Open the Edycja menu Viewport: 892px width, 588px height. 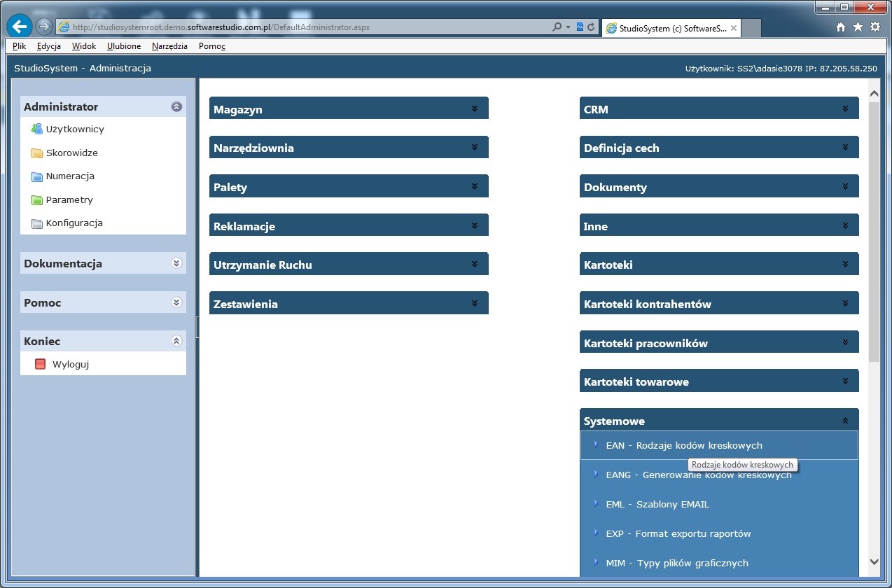click(x=49, y=46)
